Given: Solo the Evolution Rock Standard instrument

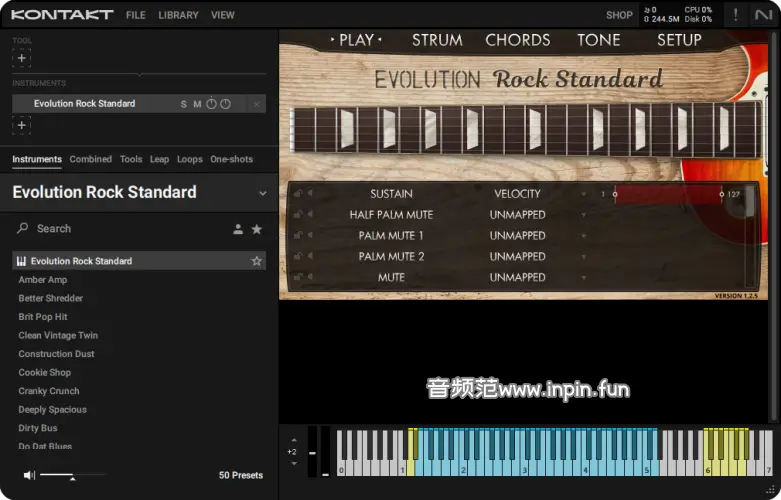Looking at the screenshot, I should point(183,104).
